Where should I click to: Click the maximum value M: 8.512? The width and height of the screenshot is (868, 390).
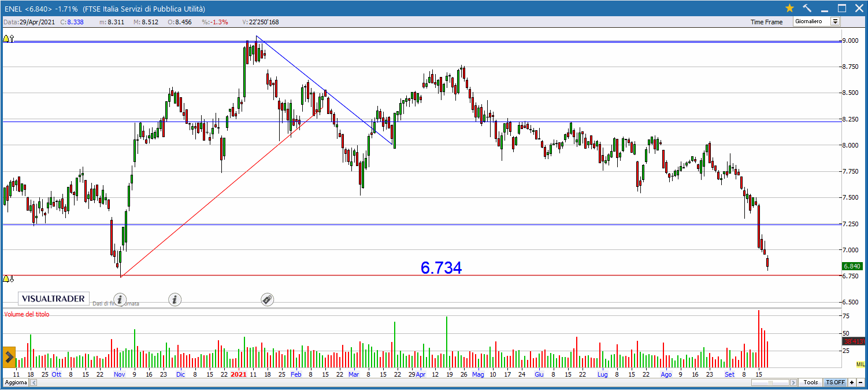[x=146, y=22]
